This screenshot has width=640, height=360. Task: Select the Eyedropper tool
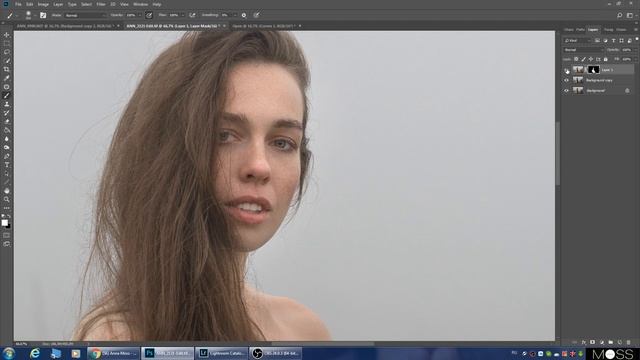point(7,78)
